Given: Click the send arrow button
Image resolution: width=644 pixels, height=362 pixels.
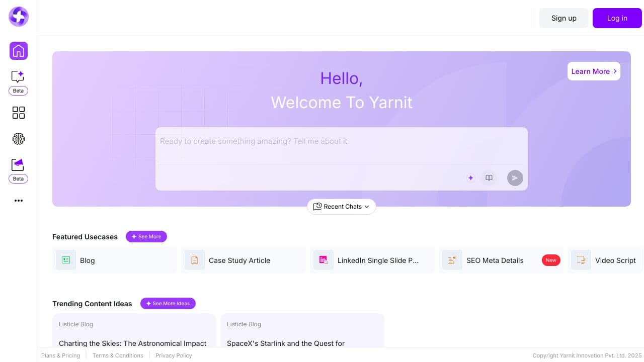Looking at the screenshot, I should pyautogui.click(x=515, y=178).
